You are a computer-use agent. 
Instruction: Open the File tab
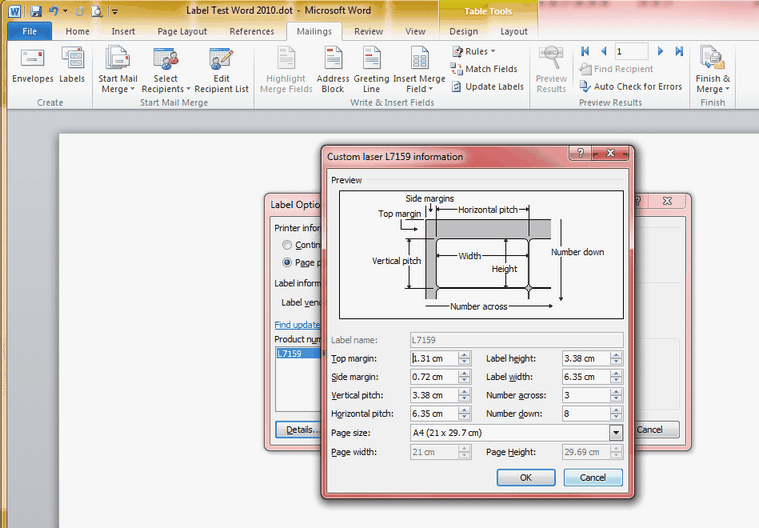pos(30,31)
